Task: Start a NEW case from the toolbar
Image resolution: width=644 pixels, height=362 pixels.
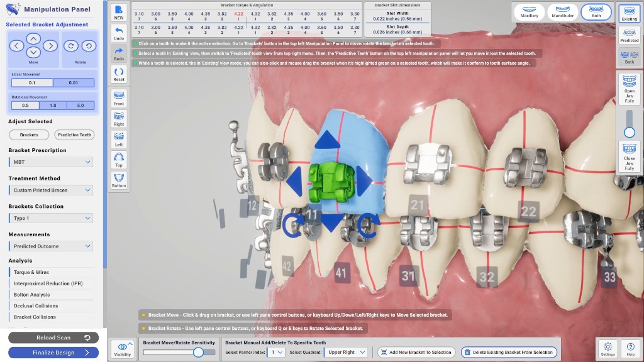Action: click(118, 11)
